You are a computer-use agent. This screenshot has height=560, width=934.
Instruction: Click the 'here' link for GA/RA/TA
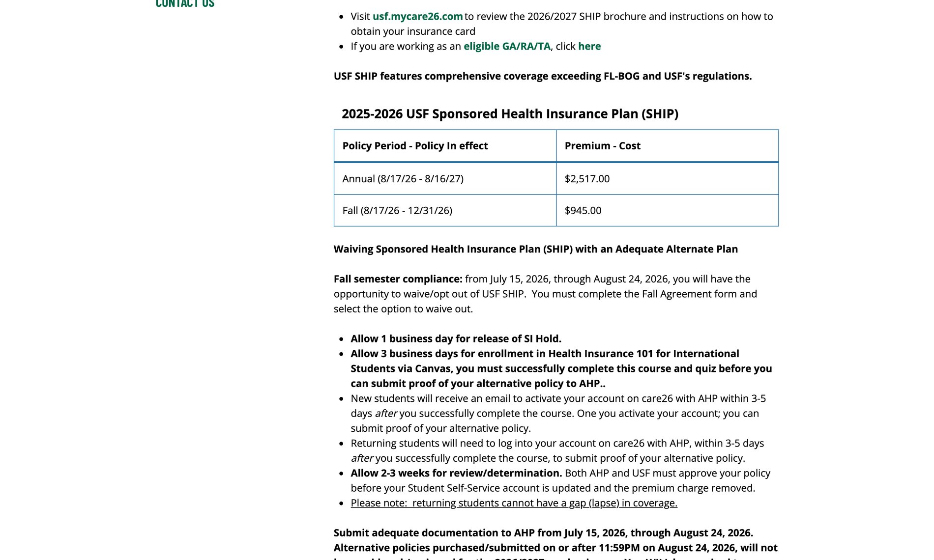[x=589, y=46]
